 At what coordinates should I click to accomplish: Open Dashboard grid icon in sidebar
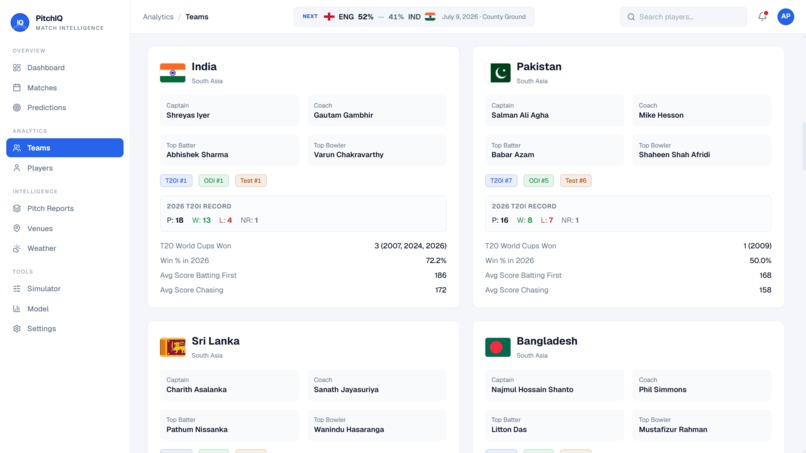point(17,67)
